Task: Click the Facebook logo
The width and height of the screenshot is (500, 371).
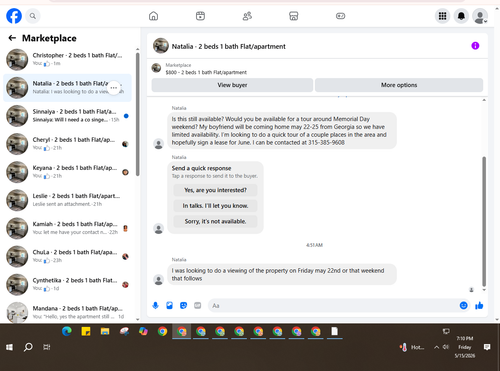Action: point(14,16)
